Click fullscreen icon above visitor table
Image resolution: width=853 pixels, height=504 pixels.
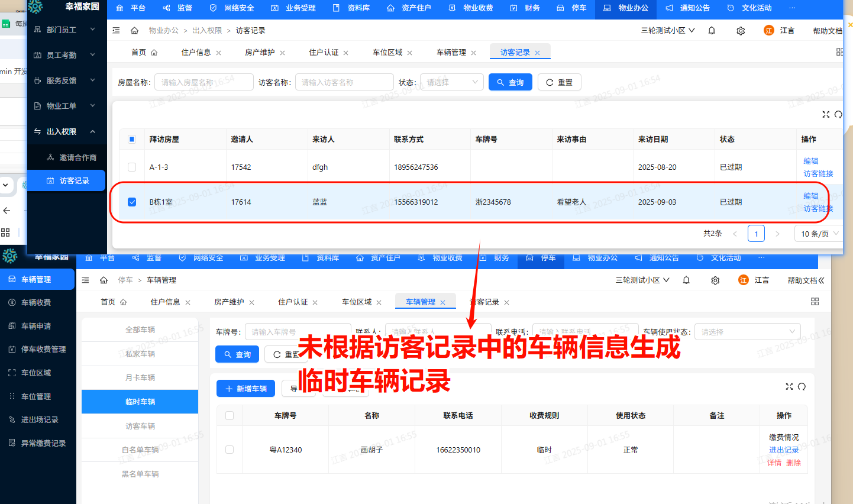click(x=826, y=114)
